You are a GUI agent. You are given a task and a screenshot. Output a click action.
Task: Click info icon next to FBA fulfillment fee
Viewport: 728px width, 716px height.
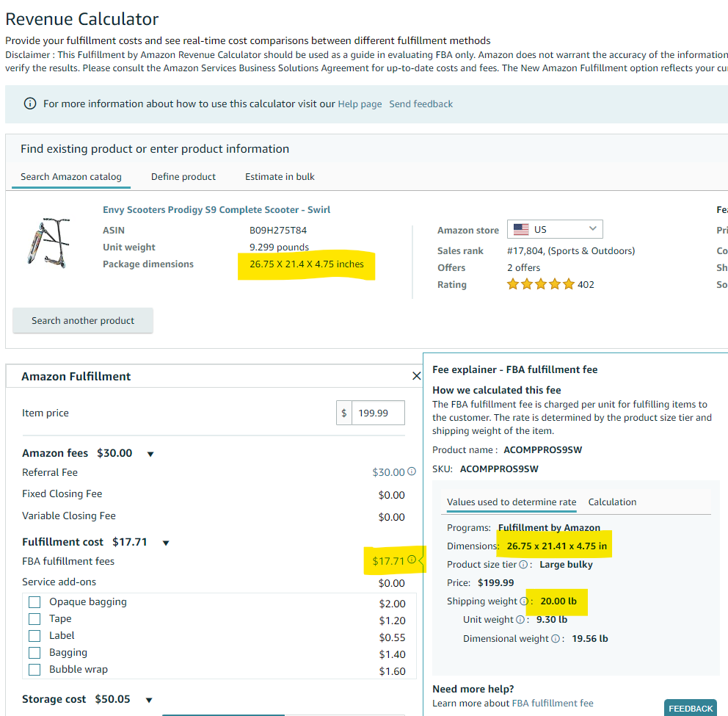(x=412, y=560)
